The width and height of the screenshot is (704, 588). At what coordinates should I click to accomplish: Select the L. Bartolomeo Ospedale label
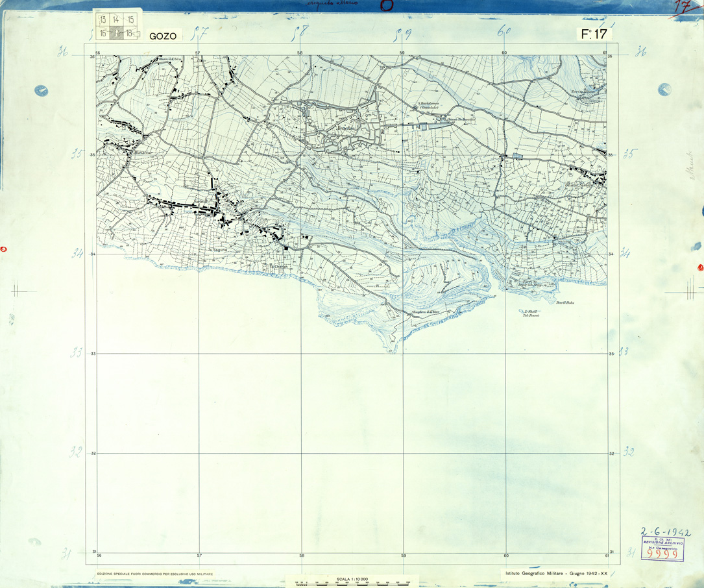click(429, 104)
